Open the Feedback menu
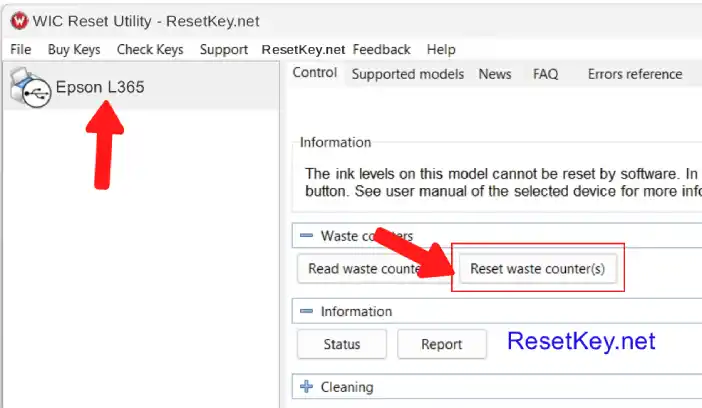702x408 pixels. (x=381, y=49)
